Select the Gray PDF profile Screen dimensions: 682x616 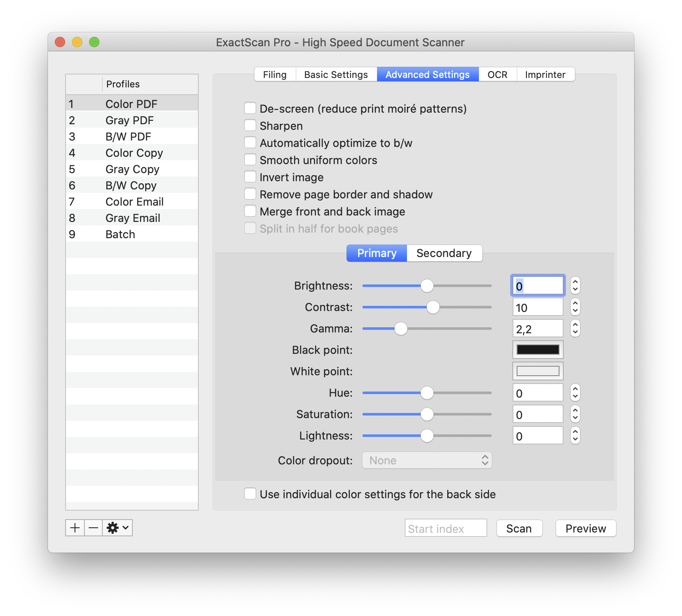pos(132,120)
